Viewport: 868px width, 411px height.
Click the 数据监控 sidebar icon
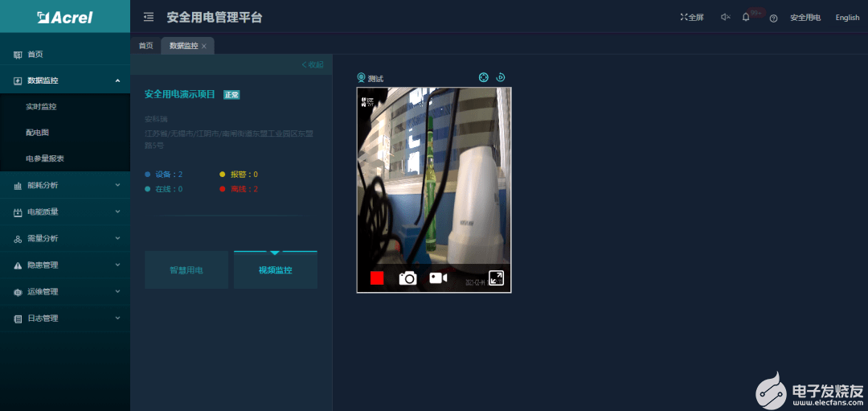(x=17, y=80)
